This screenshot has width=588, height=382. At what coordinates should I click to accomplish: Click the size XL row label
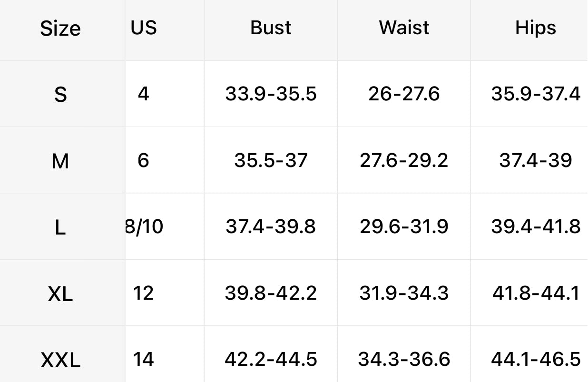60,294
